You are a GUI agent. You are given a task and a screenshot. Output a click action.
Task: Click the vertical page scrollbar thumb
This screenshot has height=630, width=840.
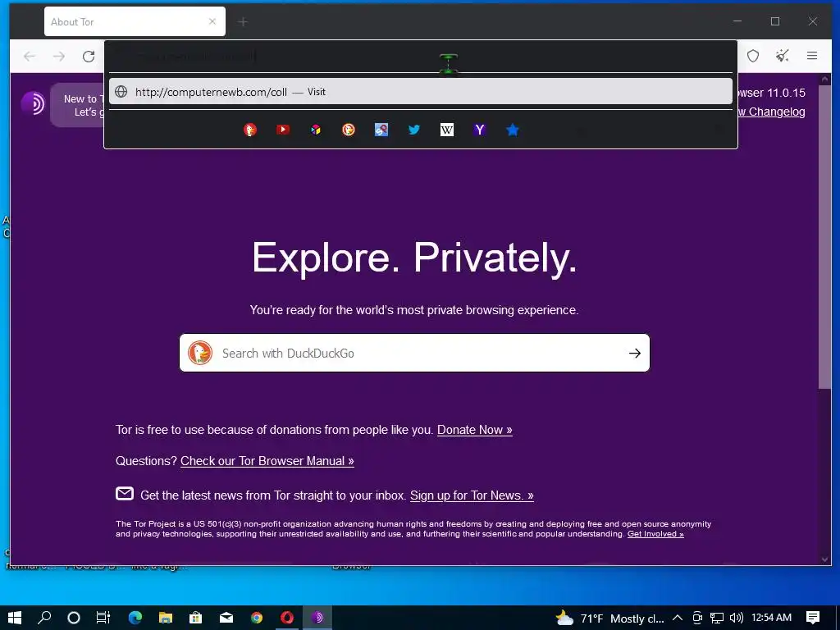coord(824,237)
